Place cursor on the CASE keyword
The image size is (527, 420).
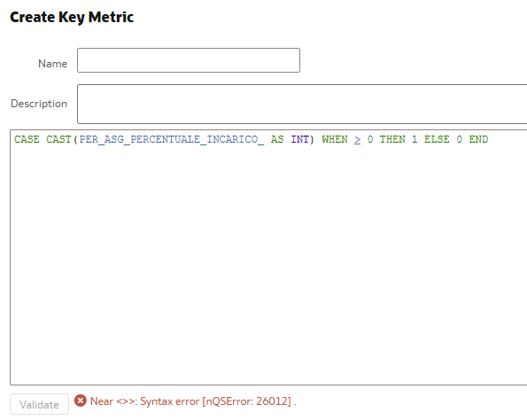click(27, 139)
